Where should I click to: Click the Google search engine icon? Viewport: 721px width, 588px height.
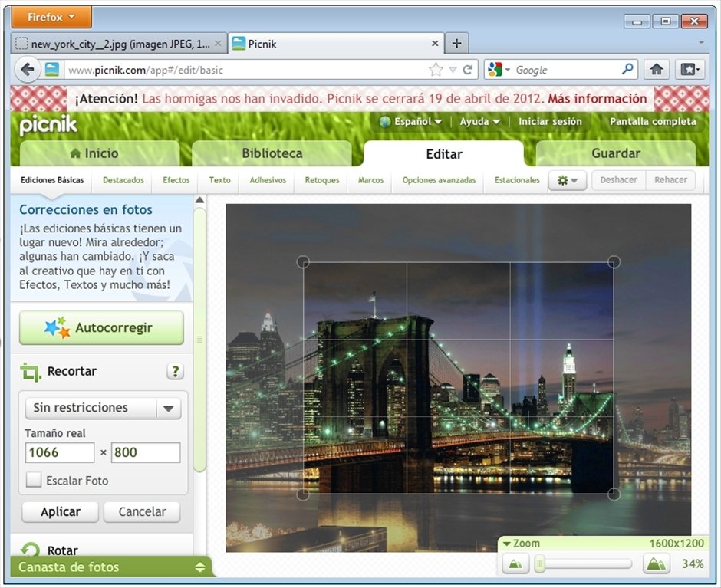click(x=494, y=70)
